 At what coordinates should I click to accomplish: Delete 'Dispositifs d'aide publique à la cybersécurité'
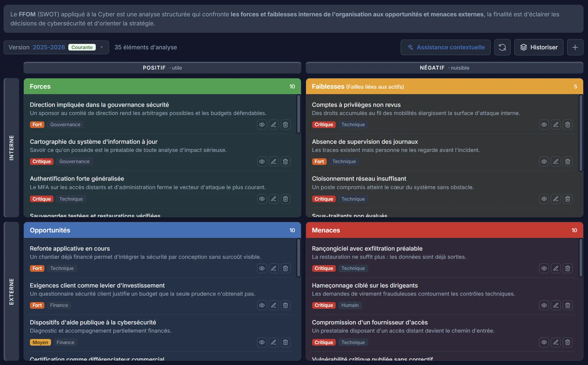286,342
